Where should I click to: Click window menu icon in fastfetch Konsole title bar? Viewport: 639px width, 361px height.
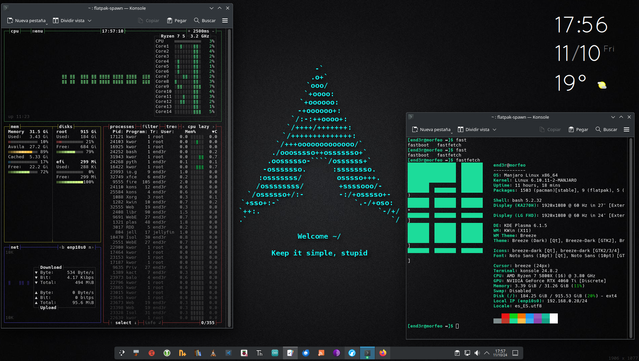411,117
